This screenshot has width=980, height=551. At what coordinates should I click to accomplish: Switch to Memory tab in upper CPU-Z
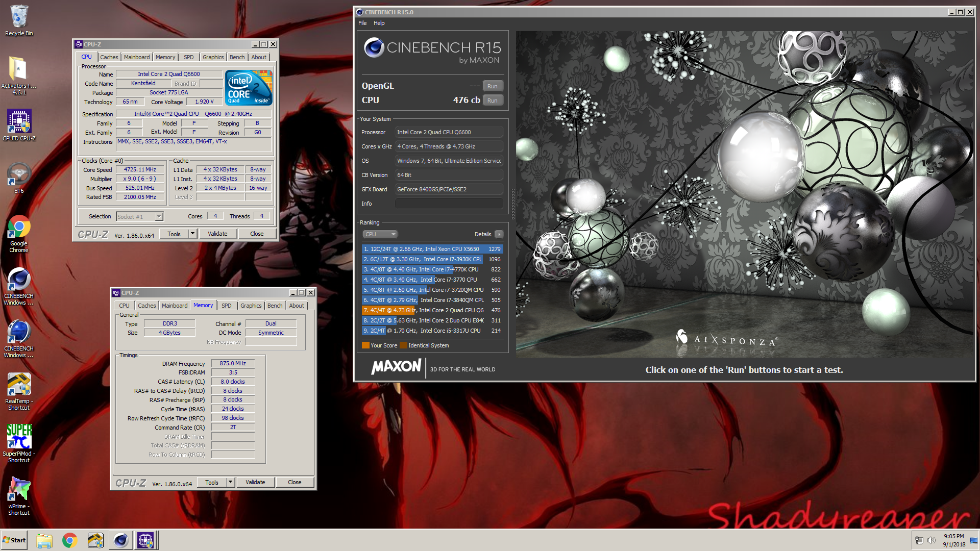165,57
